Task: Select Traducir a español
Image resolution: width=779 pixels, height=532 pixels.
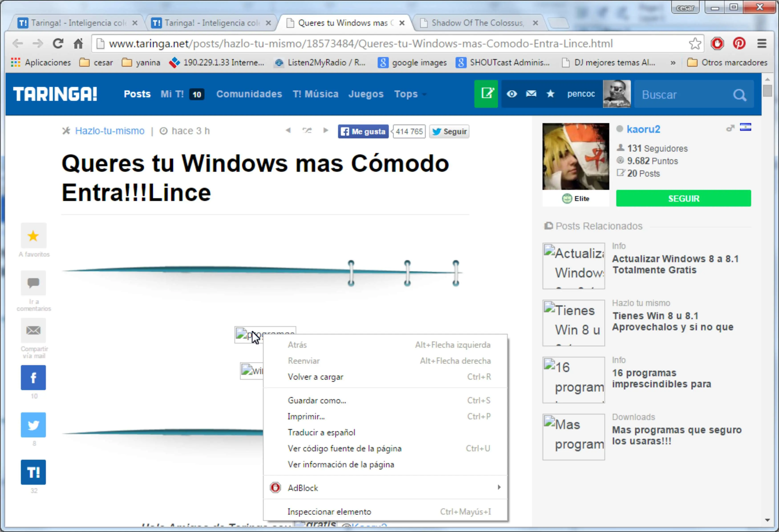Action: point(385,433)
